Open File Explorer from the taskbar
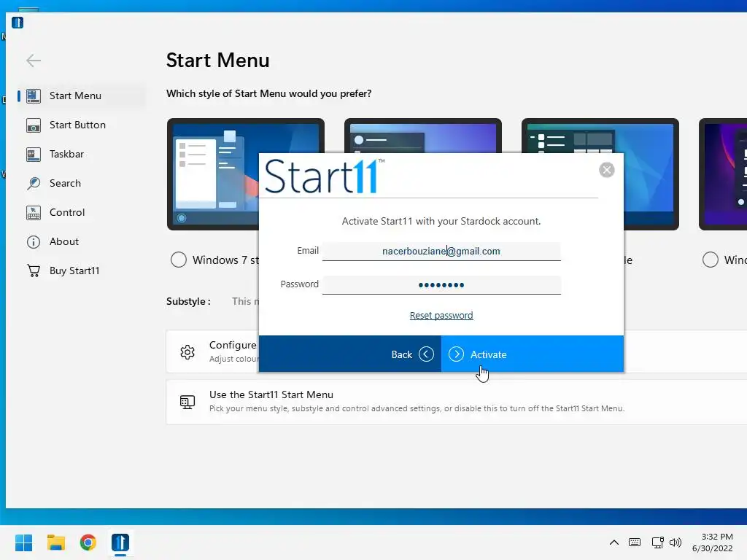This screenshot has height=560, width=747. point(55,542)
